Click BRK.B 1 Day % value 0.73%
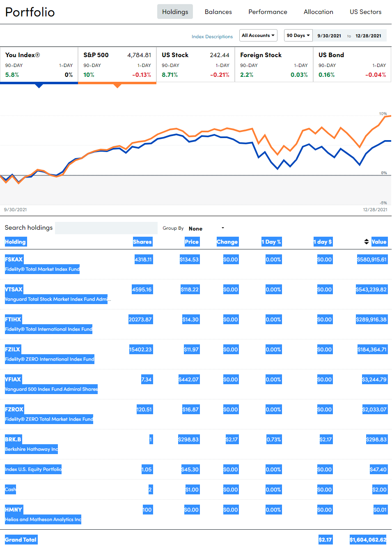 pos(274,440)
